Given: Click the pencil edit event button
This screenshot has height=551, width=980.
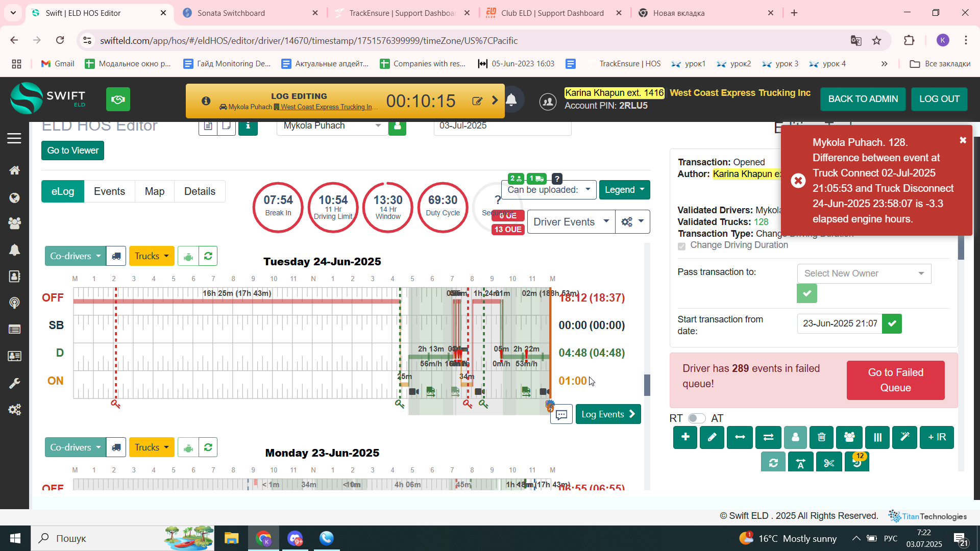Looking at the screenshot, I should coord(712,437).
